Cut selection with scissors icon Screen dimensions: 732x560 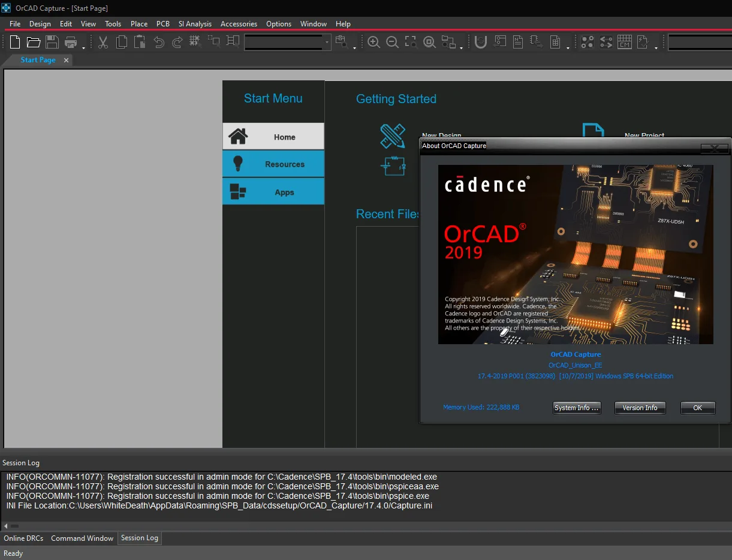103,42
